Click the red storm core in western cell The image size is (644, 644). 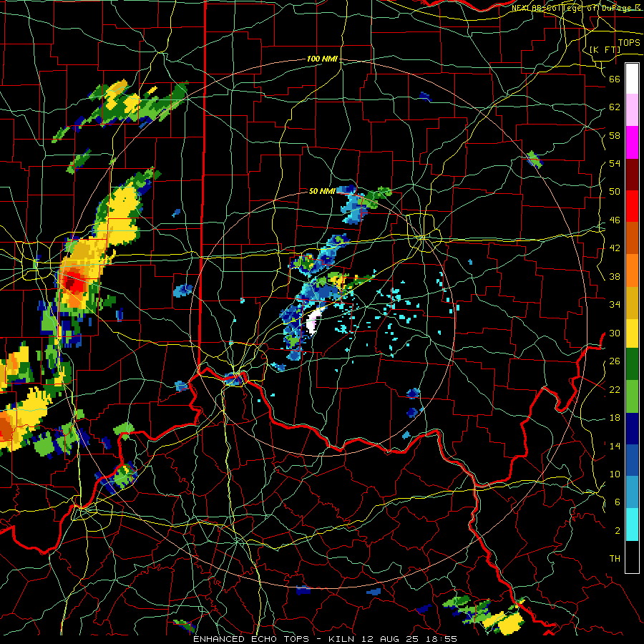click(74, 282)
